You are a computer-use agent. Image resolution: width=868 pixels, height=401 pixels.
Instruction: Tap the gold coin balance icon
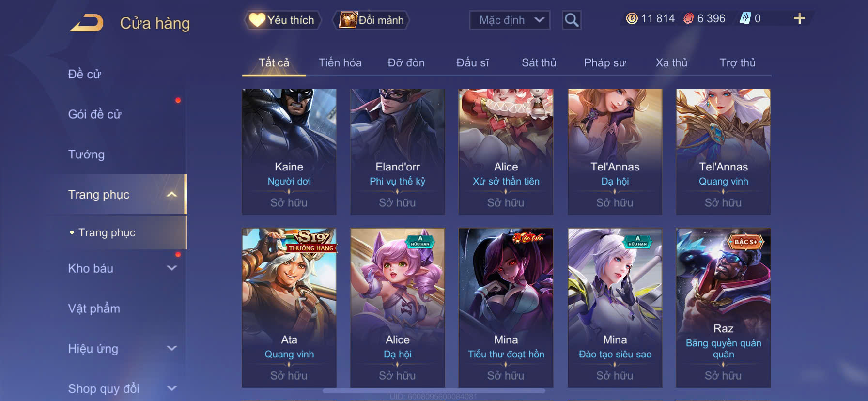coord(632,18)
